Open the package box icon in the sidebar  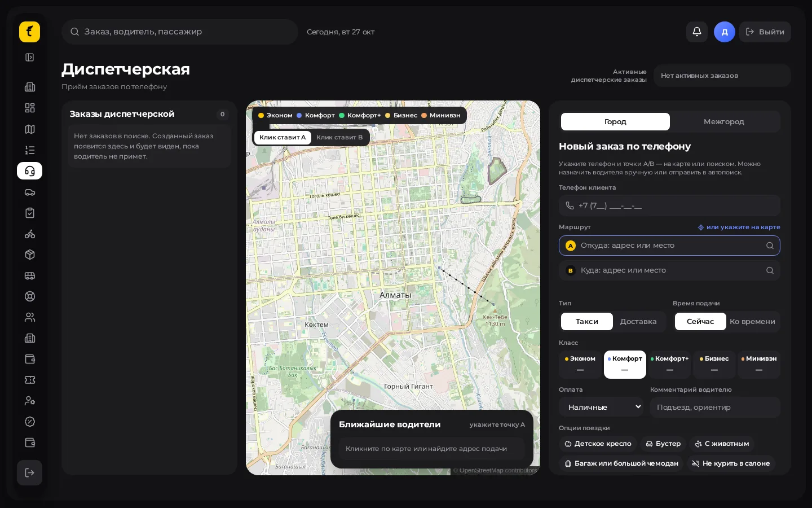[x=30, y=255]
